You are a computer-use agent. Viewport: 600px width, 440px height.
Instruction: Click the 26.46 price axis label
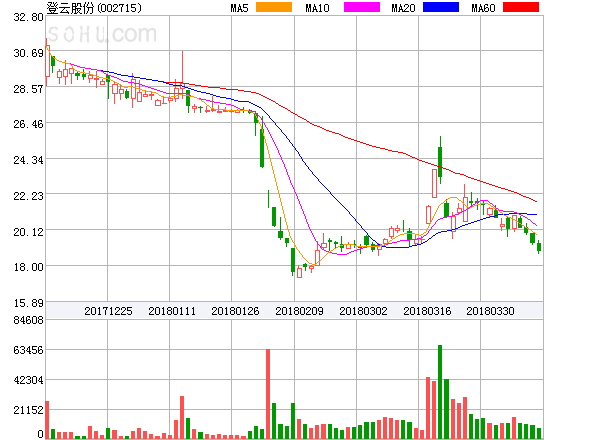coord(28,124)
